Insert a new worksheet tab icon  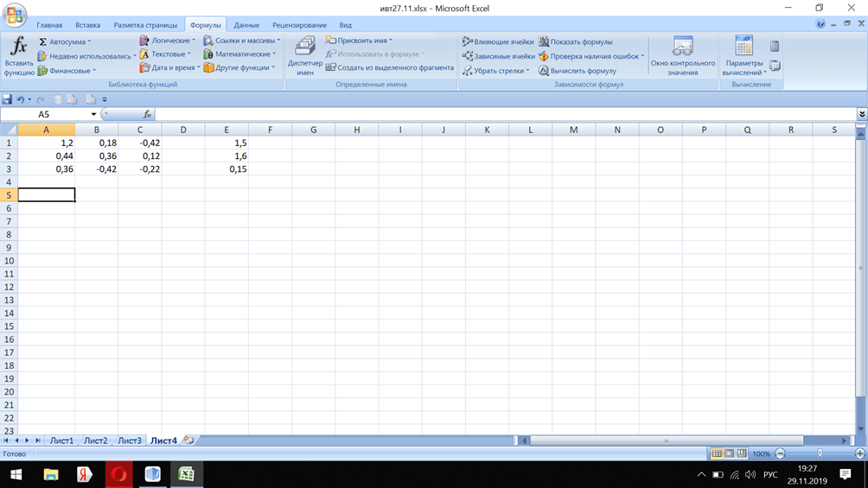[188, 440]
